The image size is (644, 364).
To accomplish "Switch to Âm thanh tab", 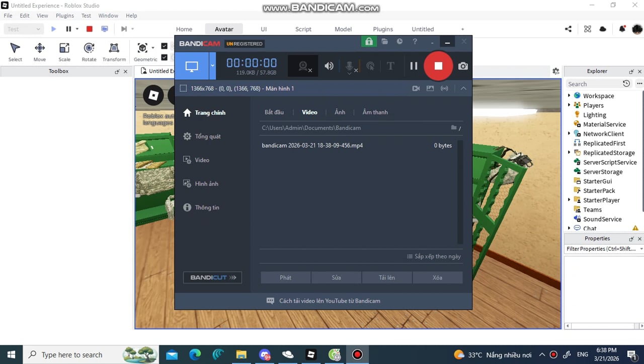I will tap(375, 112).
